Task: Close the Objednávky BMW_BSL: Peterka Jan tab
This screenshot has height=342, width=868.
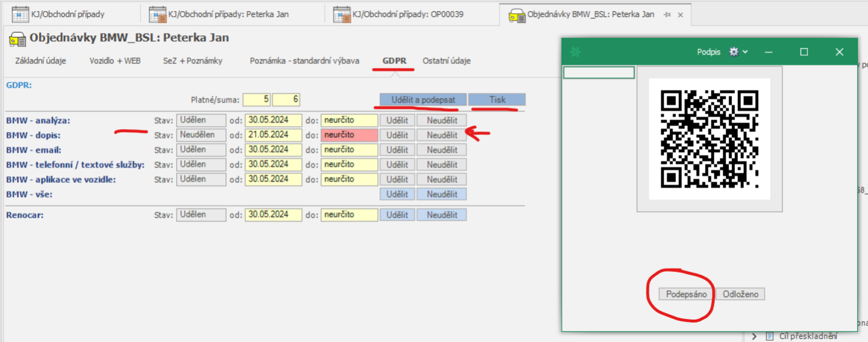Action: point(680,14)
